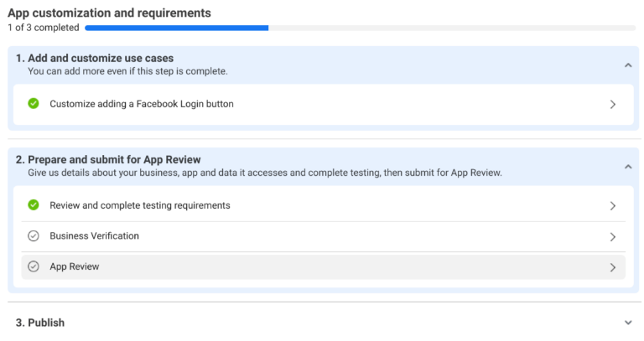Select the App Review item text
The height and width of the screenshot is (341, 644).
tap(74, 266)
